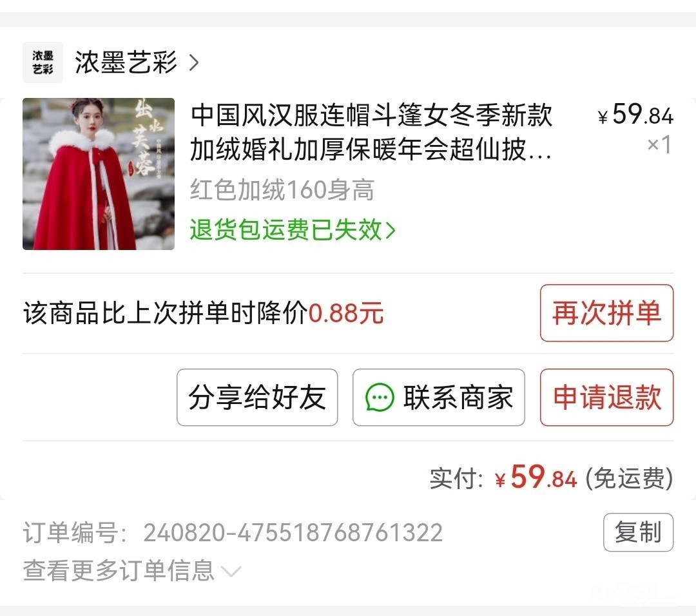696x616 pixels.
Task: Click the down chevron beside 查看更多订单信息
Action: coord(231,572)
